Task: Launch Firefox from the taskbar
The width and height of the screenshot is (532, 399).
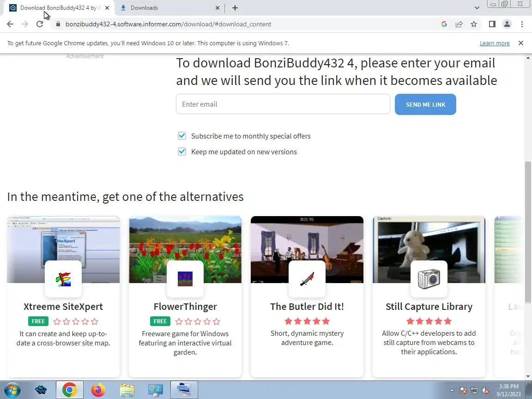Action: click(x=98, y=390)
